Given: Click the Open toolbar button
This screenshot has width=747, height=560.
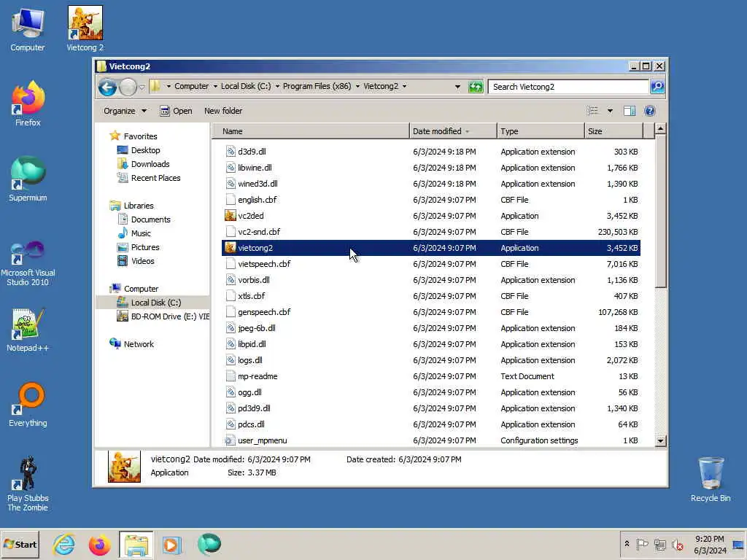Looking at the screenshot, I should 176,111.
